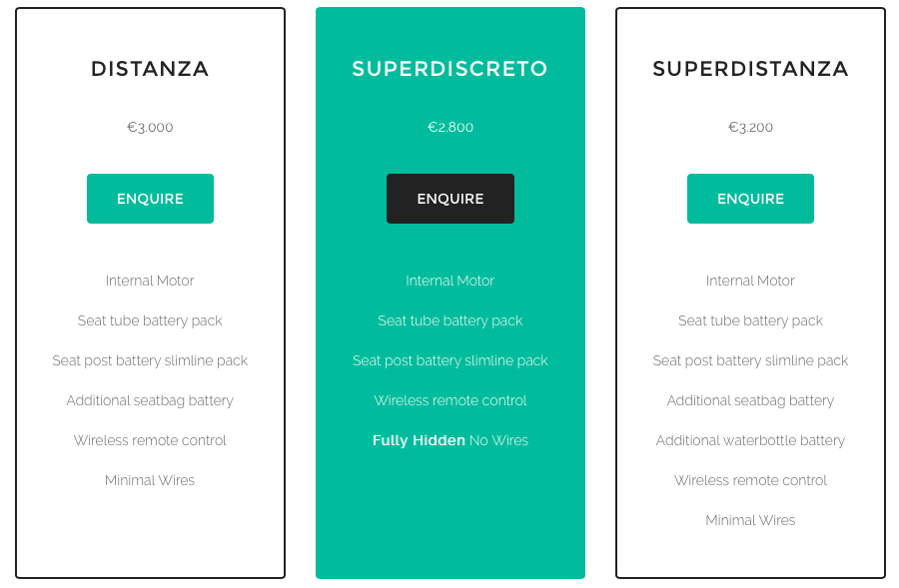Image resolution: width=899 pixels, height=588 pixels.
Task: Click 'Minimal Wires' in the Distanza card
Action: (150, 480)
